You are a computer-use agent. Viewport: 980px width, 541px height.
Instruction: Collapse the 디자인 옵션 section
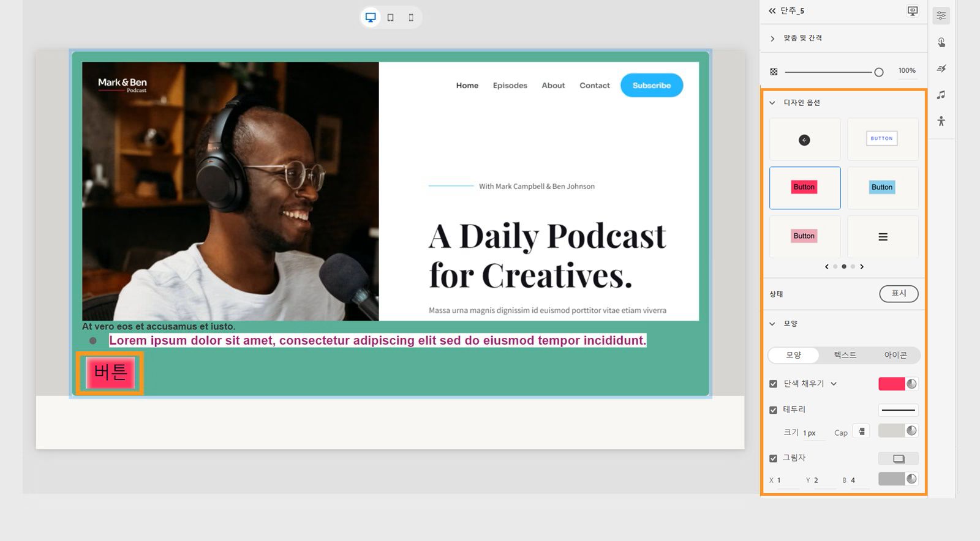tap(772, 103)
